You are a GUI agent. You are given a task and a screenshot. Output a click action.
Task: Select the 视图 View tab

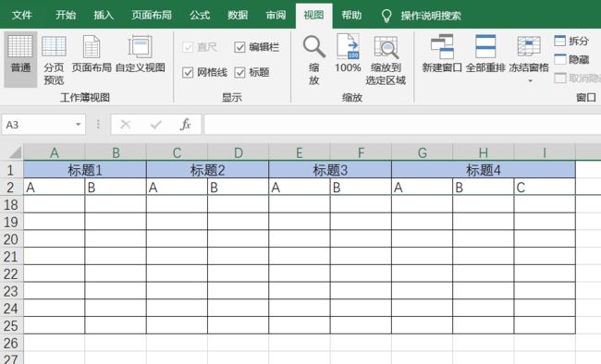313,16
